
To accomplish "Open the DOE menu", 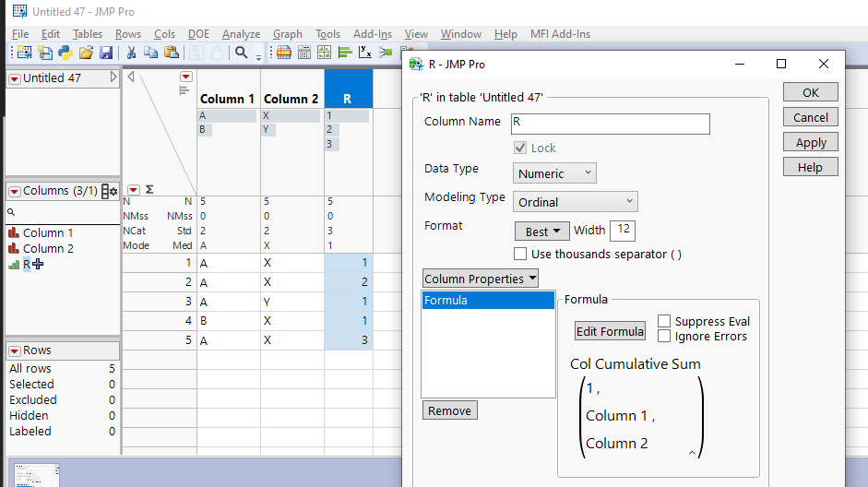I will pyautogui.click(x=198, y=34).
